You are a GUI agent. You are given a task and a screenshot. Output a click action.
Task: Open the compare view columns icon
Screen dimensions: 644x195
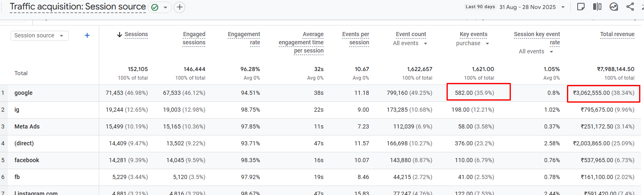(597, 7)
